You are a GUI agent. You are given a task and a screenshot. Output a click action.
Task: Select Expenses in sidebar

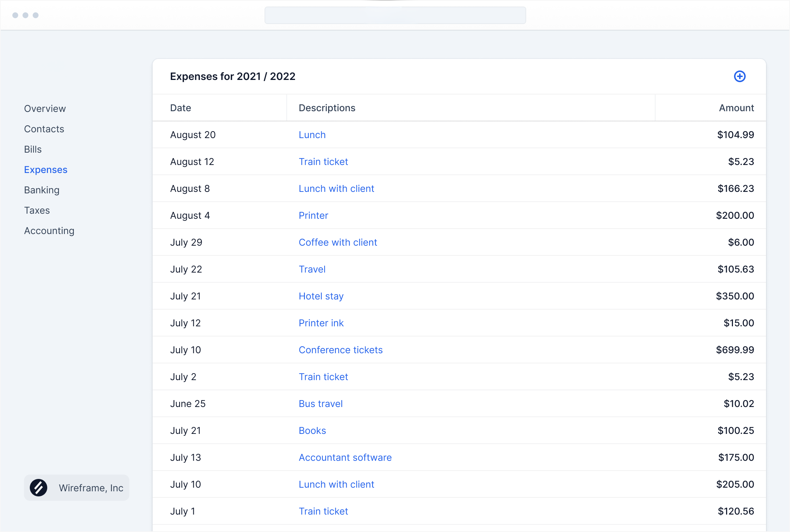[45, 170]
